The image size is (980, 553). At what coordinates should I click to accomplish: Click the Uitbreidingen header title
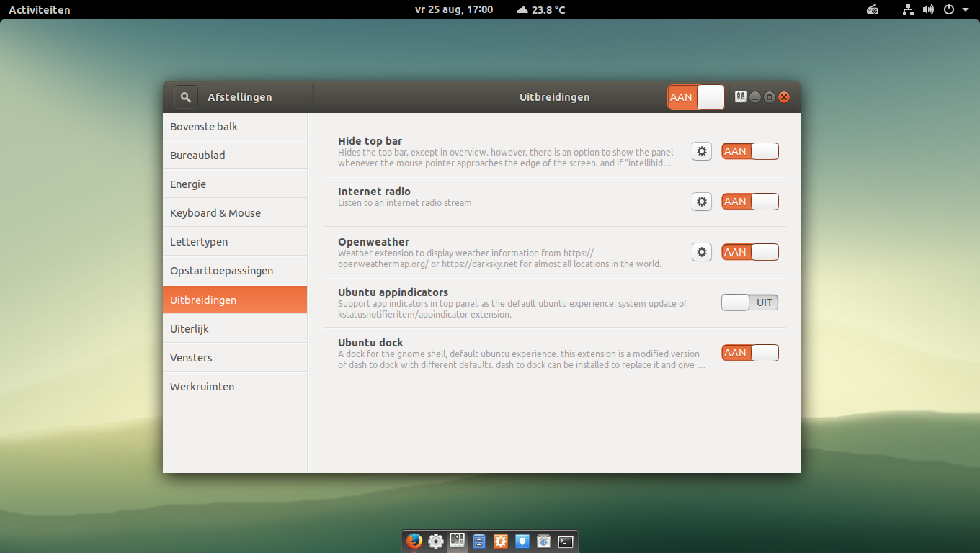pyautogui.click(x=554, y=97)
